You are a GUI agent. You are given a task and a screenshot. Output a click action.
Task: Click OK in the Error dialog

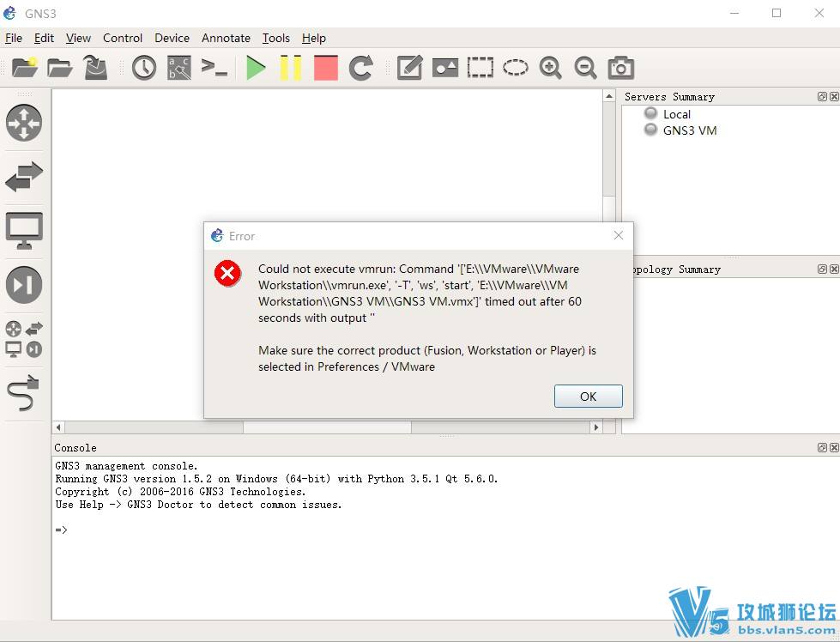[x=588, y=396]
